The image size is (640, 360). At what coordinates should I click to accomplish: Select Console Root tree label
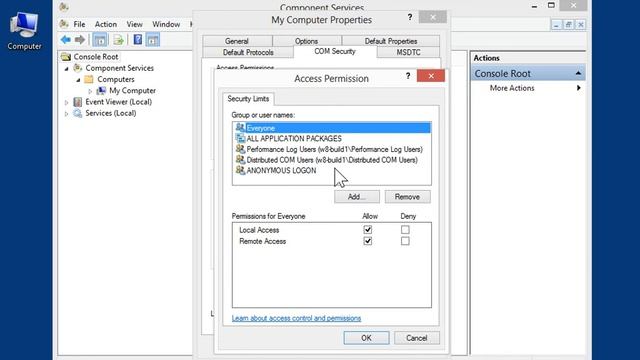[96, 57]
